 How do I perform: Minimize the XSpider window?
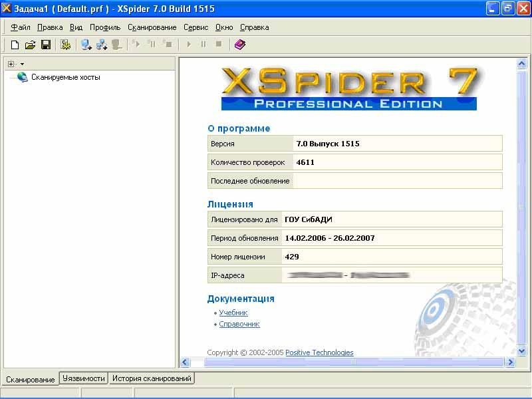(493, 9)
